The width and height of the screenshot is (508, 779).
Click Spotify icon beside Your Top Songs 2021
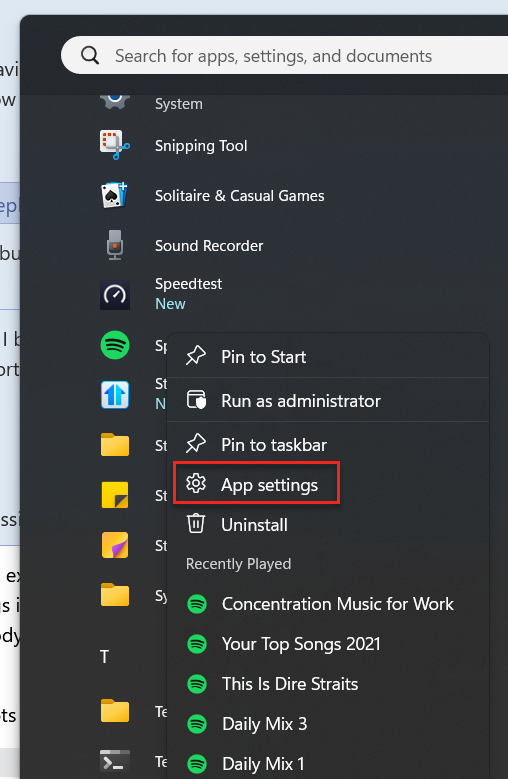click(x=197, y=644)
